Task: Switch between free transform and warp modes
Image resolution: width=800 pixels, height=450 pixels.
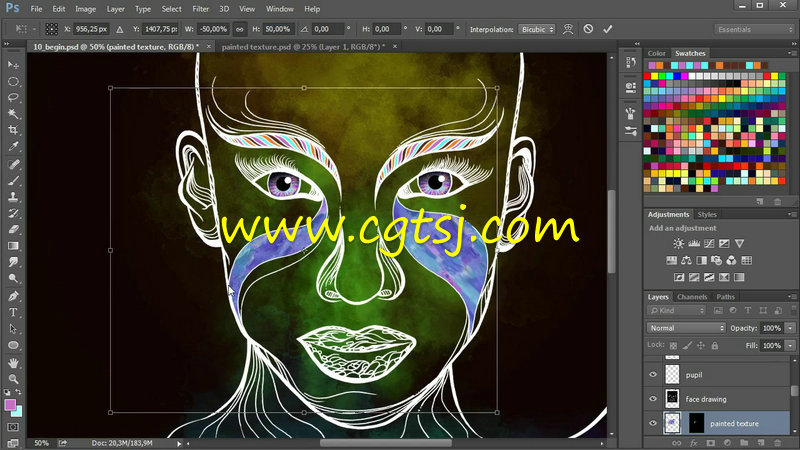Action: tap(568, 29)
